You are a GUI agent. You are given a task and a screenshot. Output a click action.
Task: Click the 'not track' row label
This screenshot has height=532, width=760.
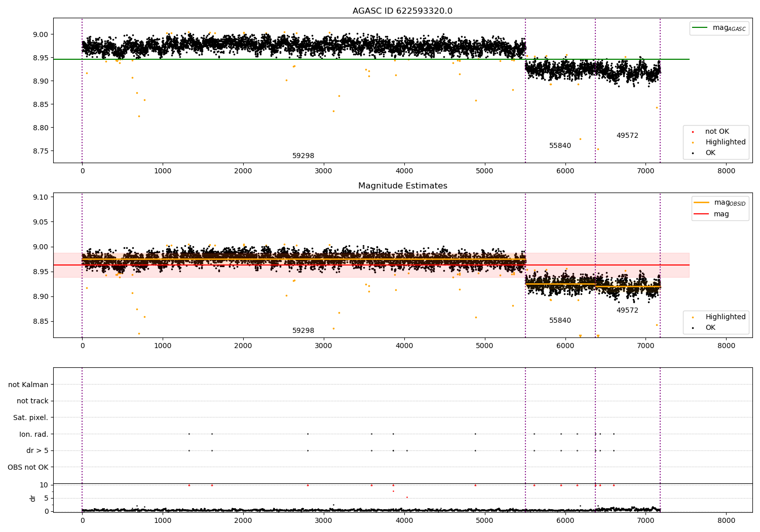[32, 401]
